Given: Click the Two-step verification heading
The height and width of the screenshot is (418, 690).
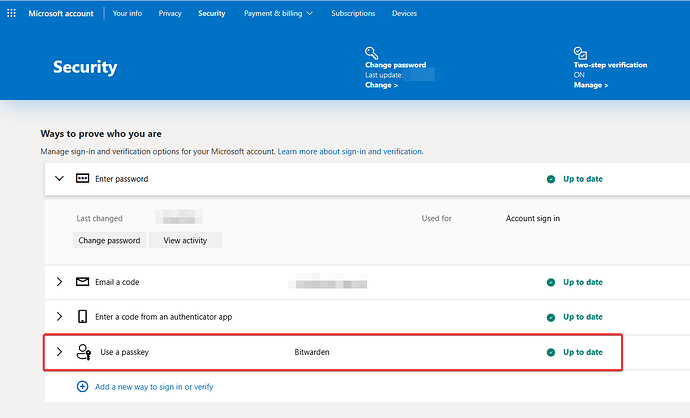Looking at the screenshot, I should pyautogui.click(x=610, y=65).
